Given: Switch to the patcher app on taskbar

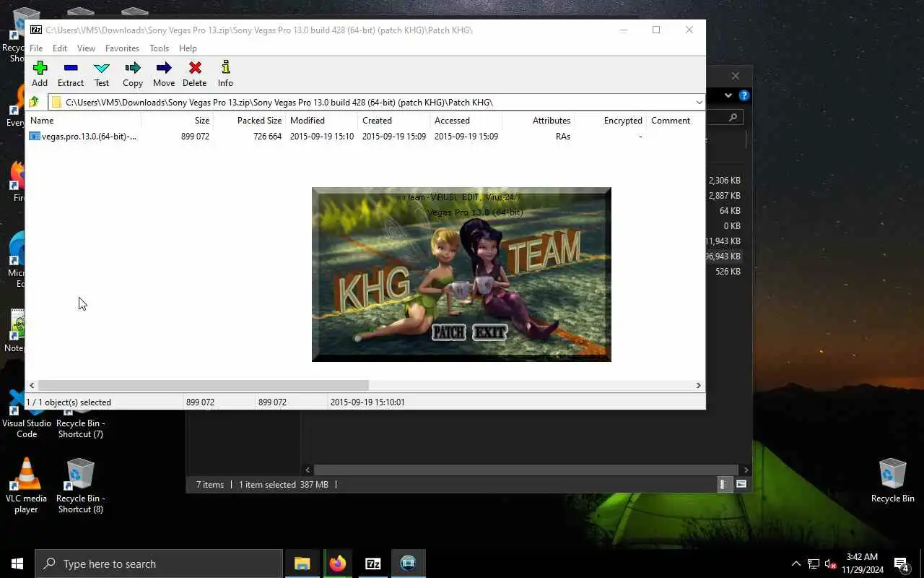Looking at the screenshot, I should (408, 564).
